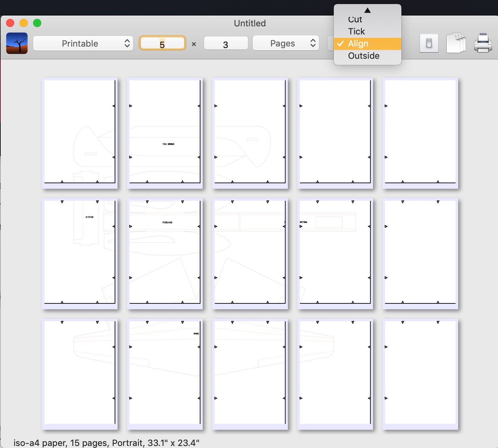Screen dimensions: 498x448
Task: Select Cut from the open menu
Action: click(355, 19)
